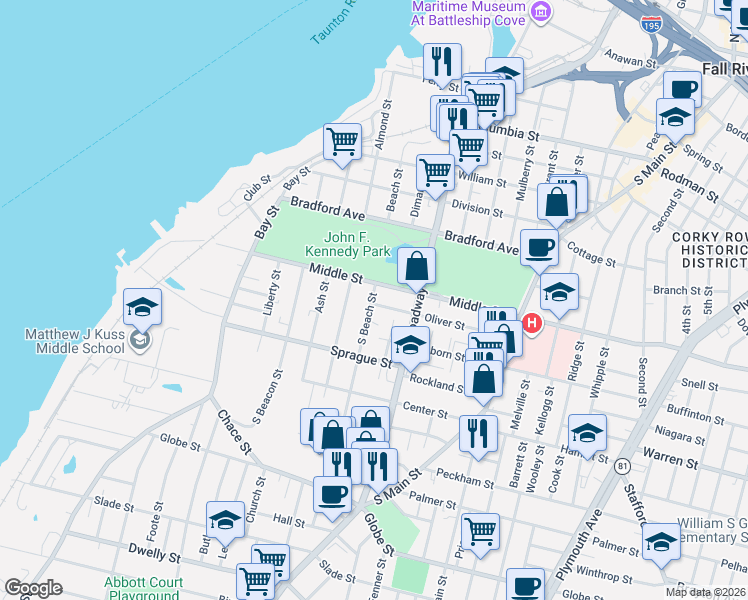Select the restaurant marker near Center St
The height and width of the screenshot is (600, 748).
pyautogui.click(x=478, y=434)
